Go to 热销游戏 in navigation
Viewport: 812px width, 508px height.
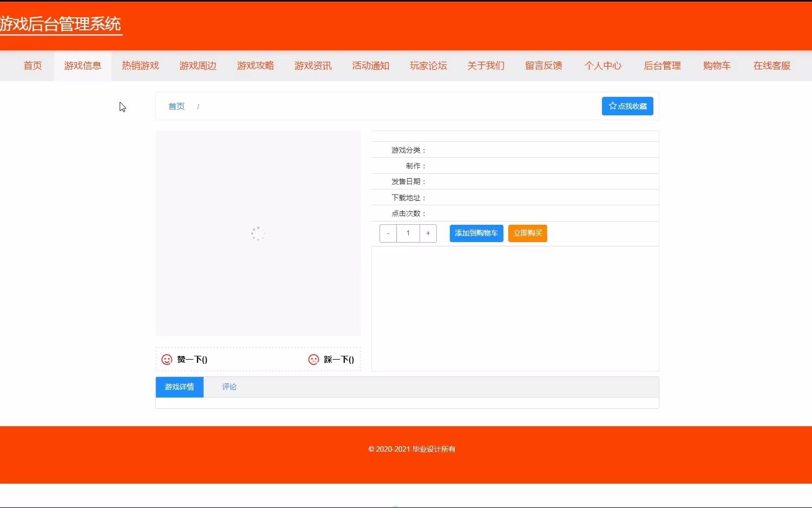pyautogui.click(x=140, y=66)
